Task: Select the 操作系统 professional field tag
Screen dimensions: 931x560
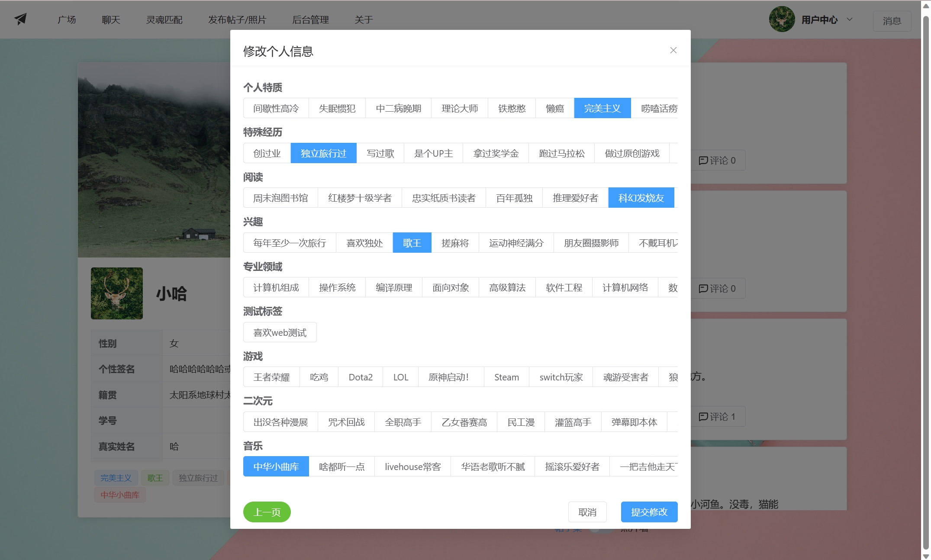Action: pyautogui.click(x=337, y=287)
